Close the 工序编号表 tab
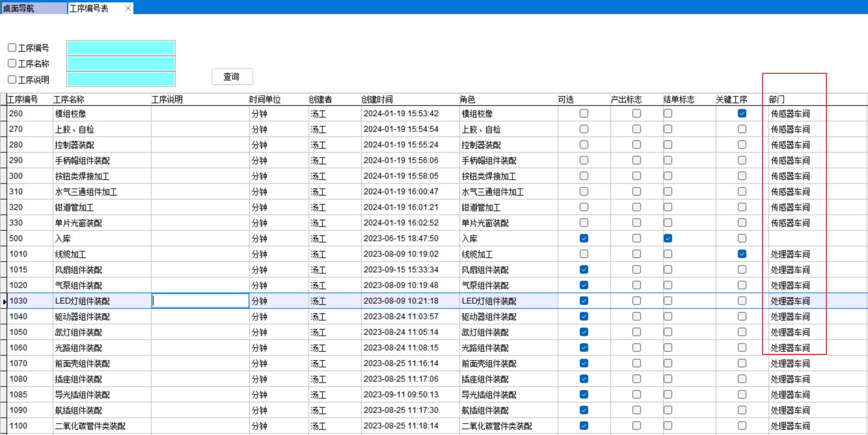This screenshot has width=868, height=435. pos(128,8)
